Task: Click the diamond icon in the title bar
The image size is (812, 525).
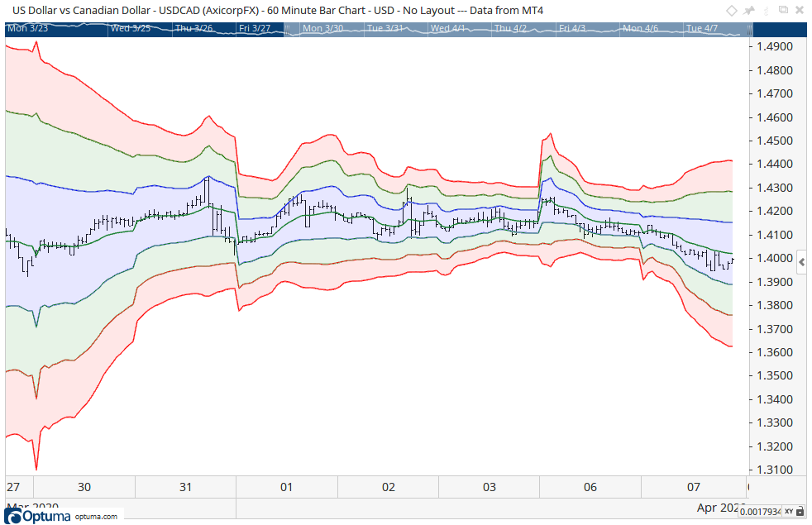Action: (x=731, y=11)
